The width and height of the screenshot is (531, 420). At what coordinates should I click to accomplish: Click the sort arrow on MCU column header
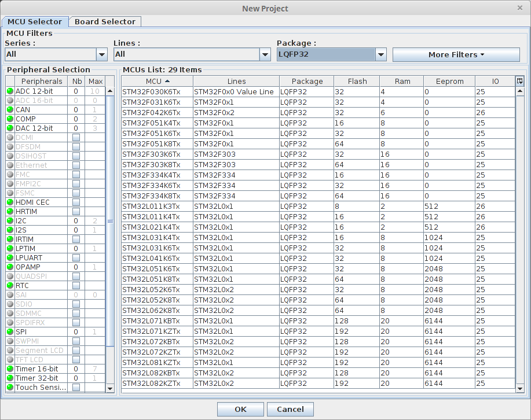[x=167, y=81]
